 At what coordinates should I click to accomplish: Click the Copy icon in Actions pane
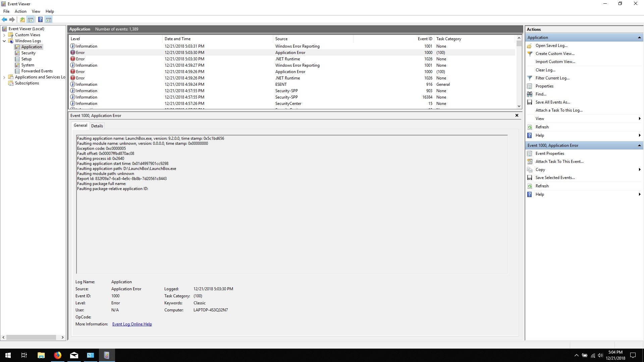tap(530, 170)
